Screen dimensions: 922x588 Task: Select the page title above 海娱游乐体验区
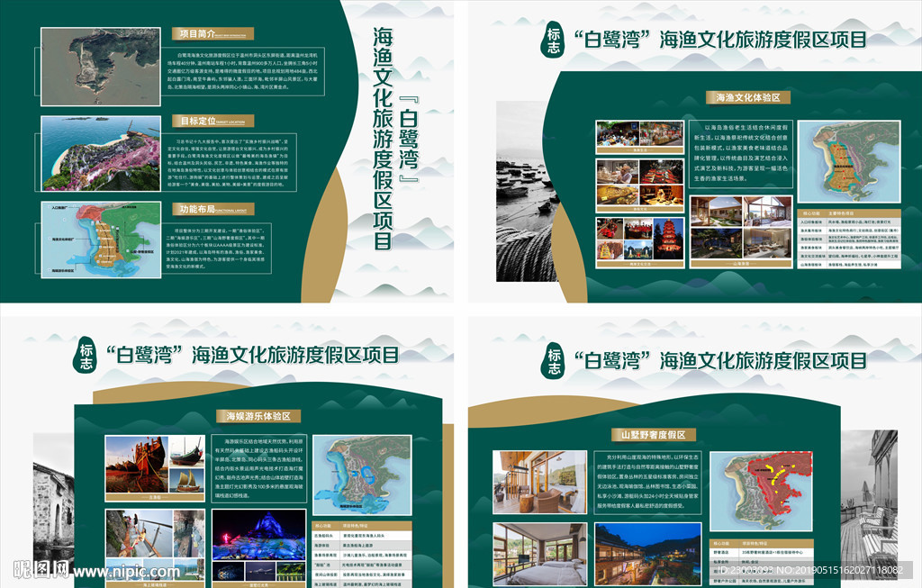click(253, 355)
